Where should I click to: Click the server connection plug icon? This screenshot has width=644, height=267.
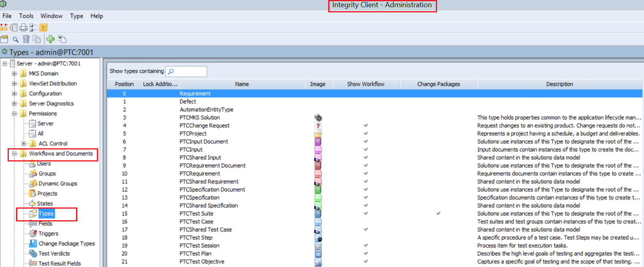4,27
